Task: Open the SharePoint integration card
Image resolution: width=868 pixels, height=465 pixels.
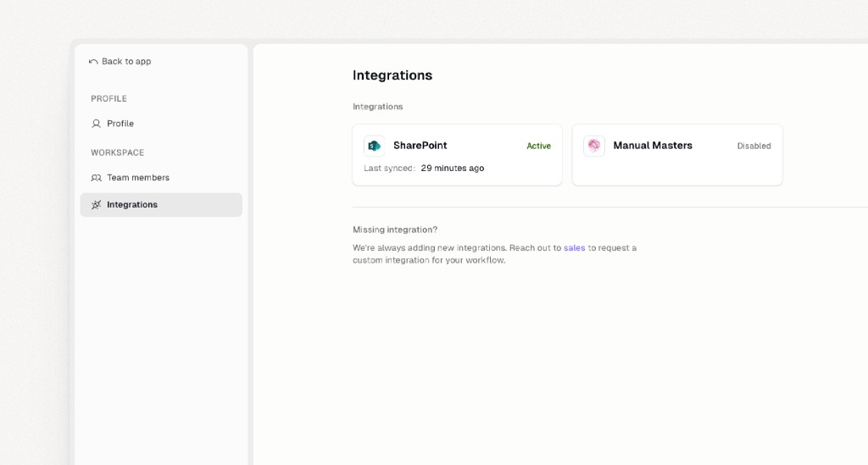Action: point(457,155)
